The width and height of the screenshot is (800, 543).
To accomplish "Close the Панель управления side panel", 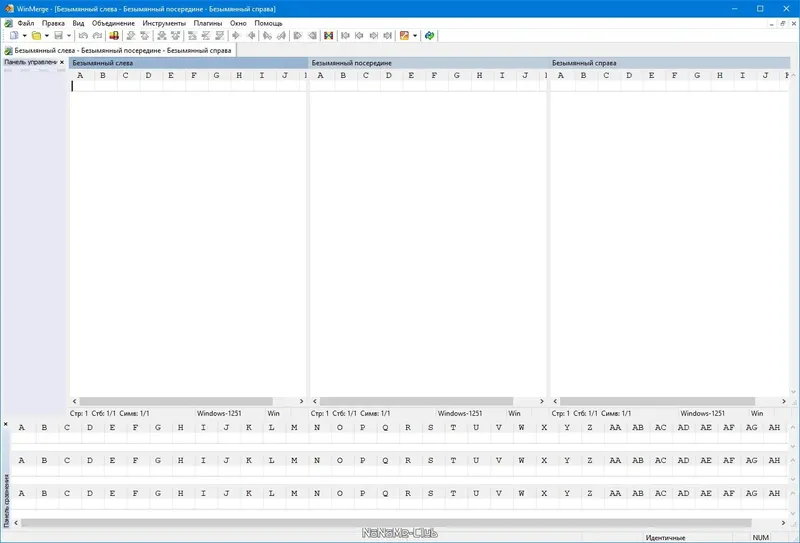I will pyautogui.click(x=62, y=62).
